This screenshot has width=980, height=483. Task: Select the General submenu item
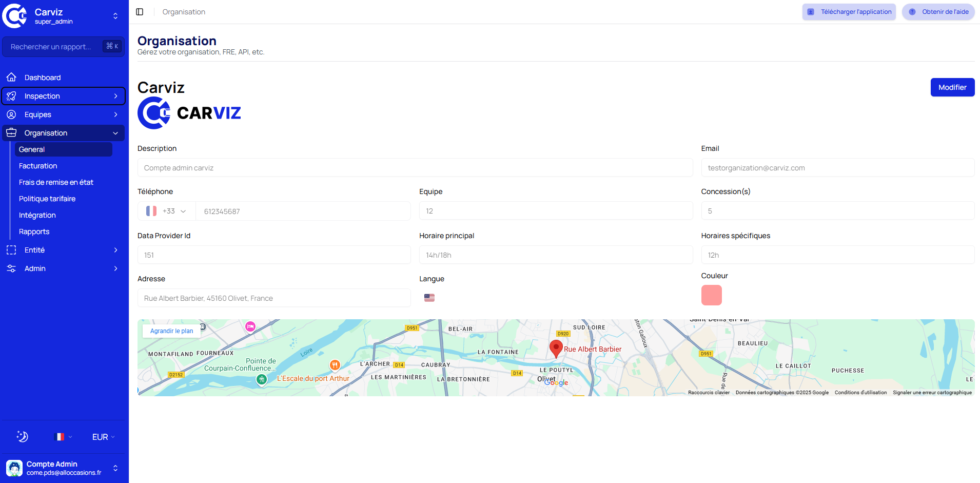(64, 149)
